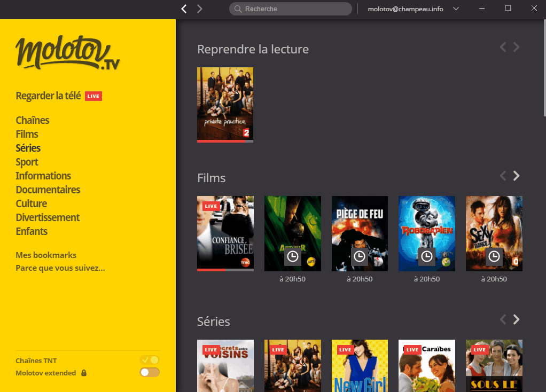Screen dimensions: 546x392
Task: Click the lock icon next to Molotov extended
Action: (84, 373)
